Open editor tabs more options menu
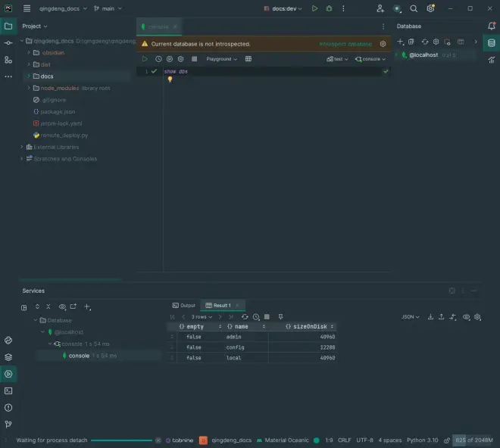Screen dimensions: 500x448 tap(383, 26)
